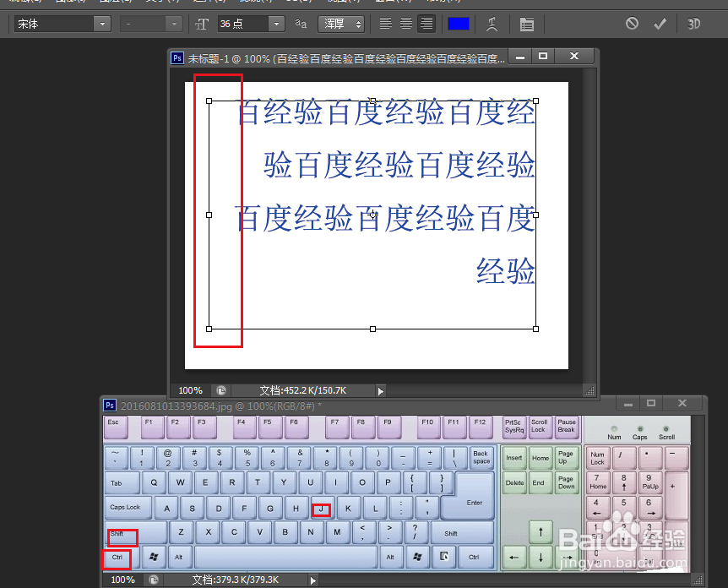Screen dimensions: 728x588
Task: Click the text box's bottom-right corner handle
Action: pos(535,329)
